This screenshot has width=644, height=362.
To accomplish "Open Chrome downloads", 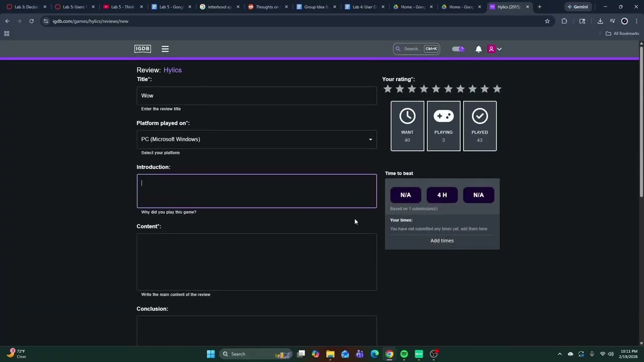I will 600,21.
